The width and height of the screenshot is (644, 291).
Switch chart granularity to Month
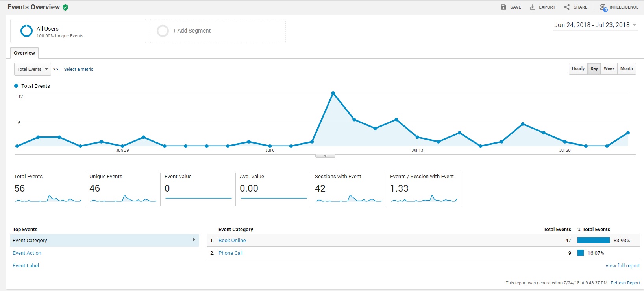[626, 68]
